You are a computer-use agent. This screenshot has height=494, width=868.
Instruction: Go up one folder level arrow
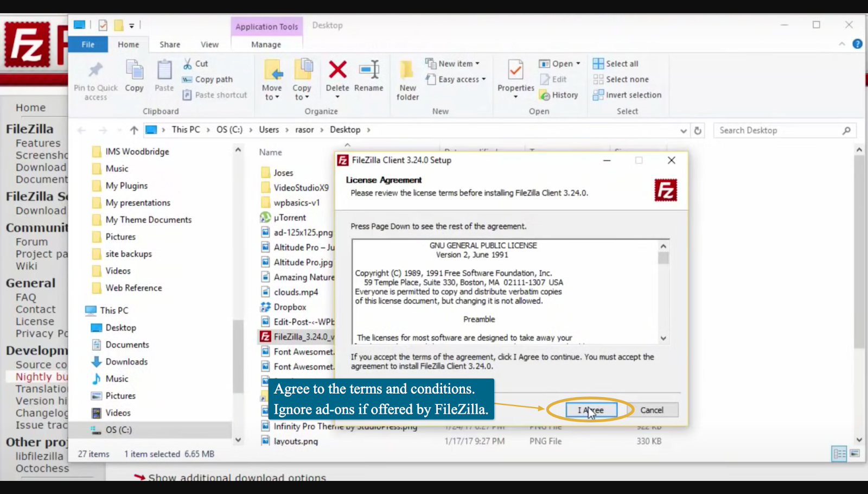pyautogui.click(x=134, y=130)
